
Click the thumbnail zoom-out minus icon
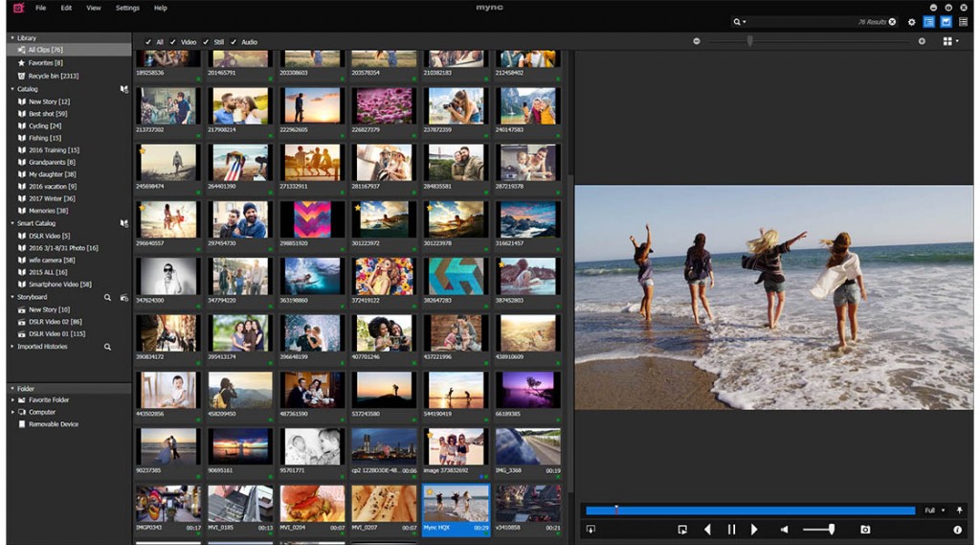click(697, 41)
